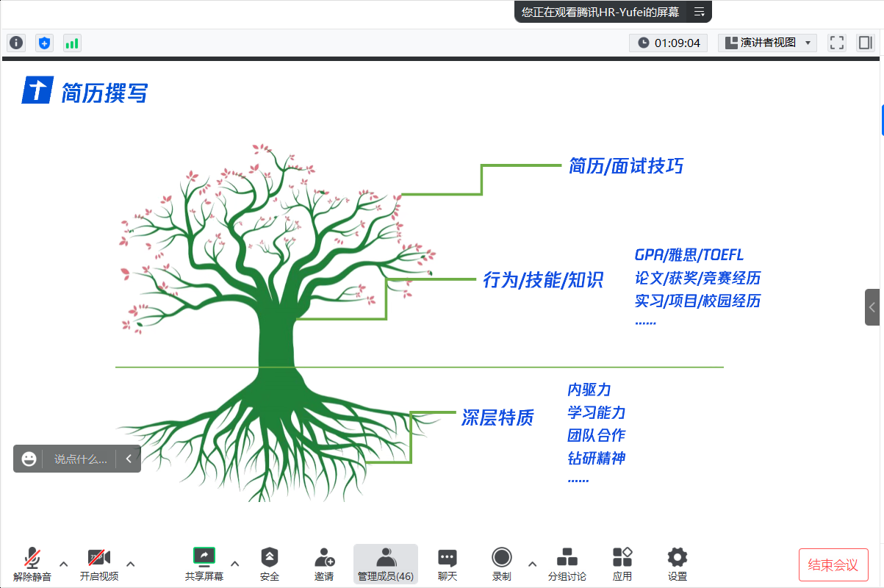Click the 说点什么 message input field
884x588 pixels.
81,459
